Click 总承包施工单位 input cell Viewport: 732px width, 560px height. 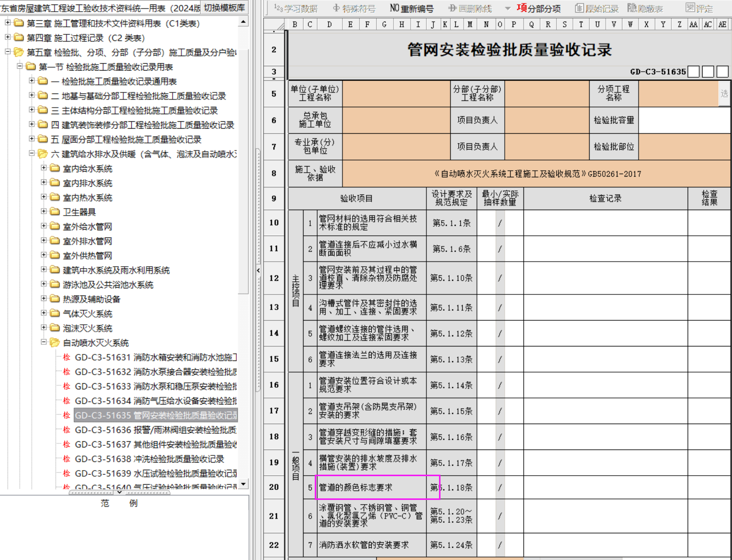pyautogui.click(x=397, y=120)
